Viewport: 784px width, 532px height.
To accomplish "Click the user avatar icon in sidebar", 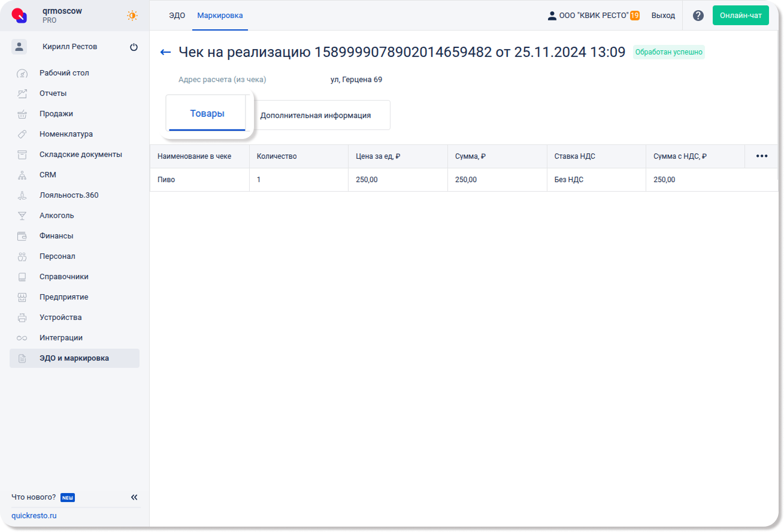I will point(19,47).
